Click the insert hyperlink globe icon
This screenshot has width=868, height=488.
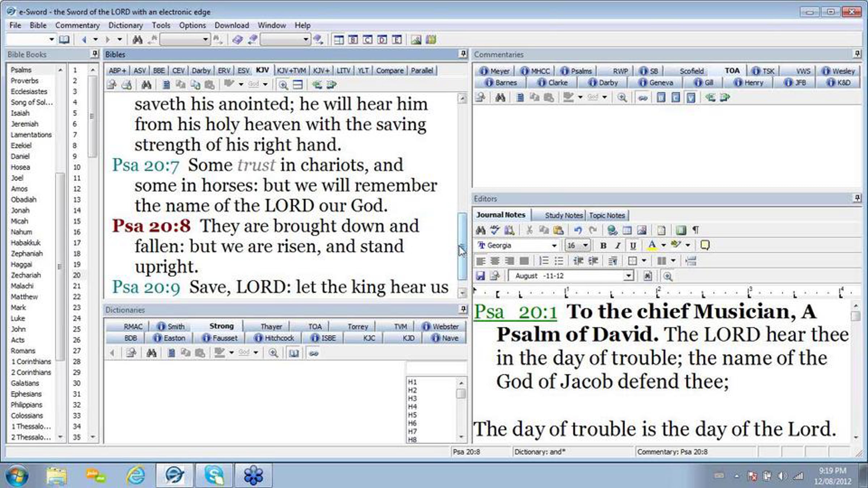pos(612,230)
